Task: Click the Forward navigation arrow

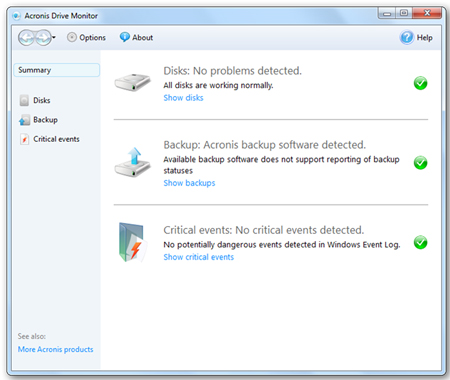Action: (x=43, y=37)
